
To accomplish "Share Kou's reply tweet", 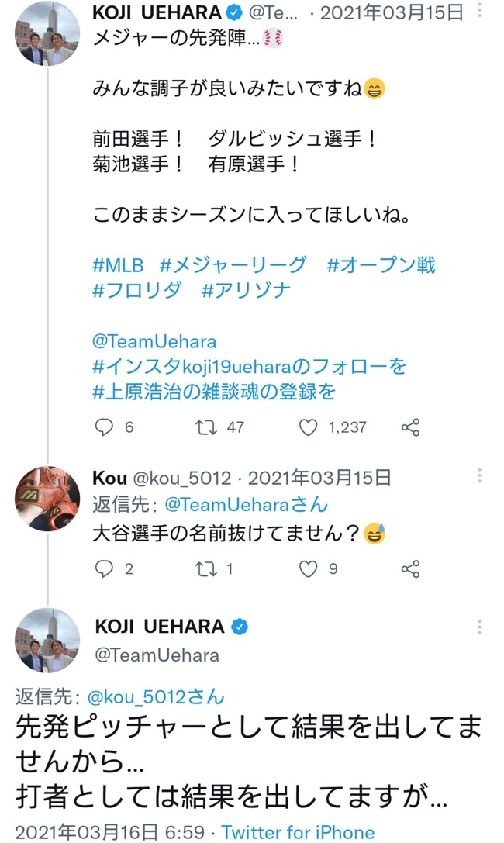I will pos(410,568).
